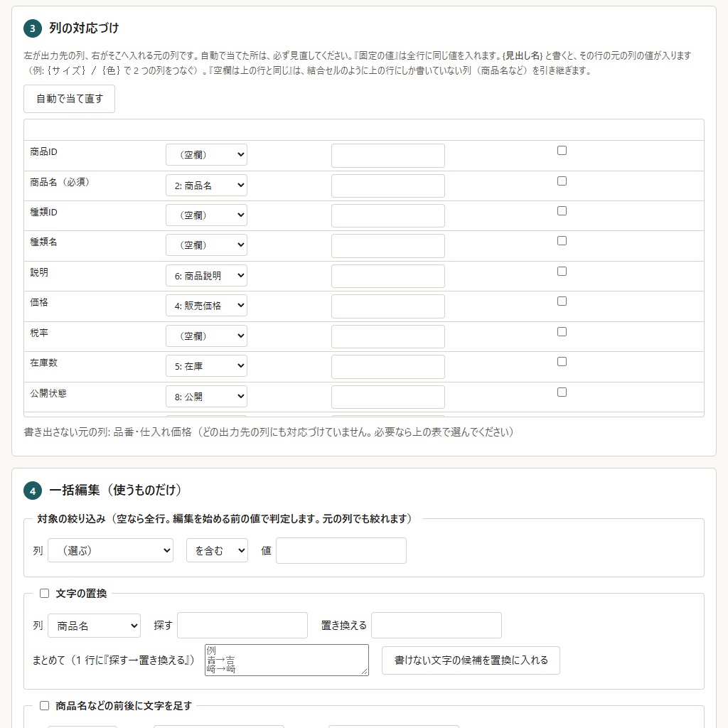The width and height of the screenshot is (728, 728).
Task: Tick the checkbox in the 種類ID row
Action: 562,210
